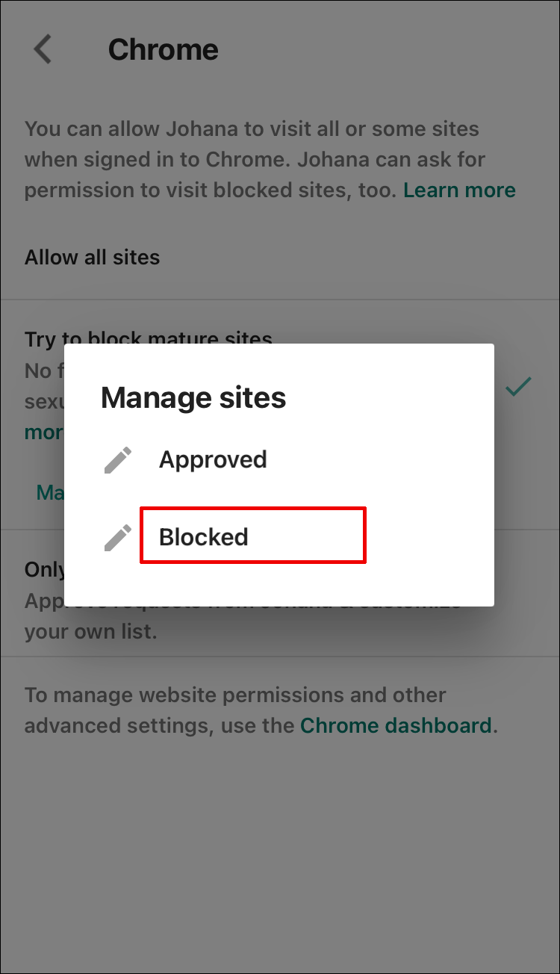Click the partially hidden Manage sites link
Viewport: 560px width, 974px height.
49,493
